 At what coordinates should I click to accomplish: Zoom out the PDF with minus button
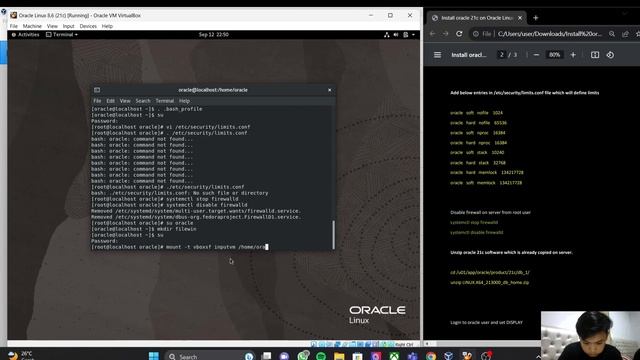click(536, 55)
